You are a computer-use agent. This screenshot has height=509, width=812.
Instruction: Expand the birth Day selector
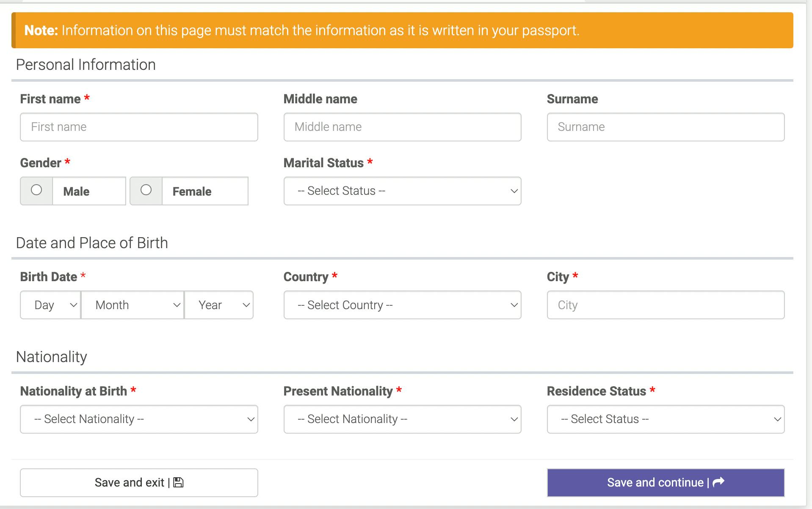point(50,305)
